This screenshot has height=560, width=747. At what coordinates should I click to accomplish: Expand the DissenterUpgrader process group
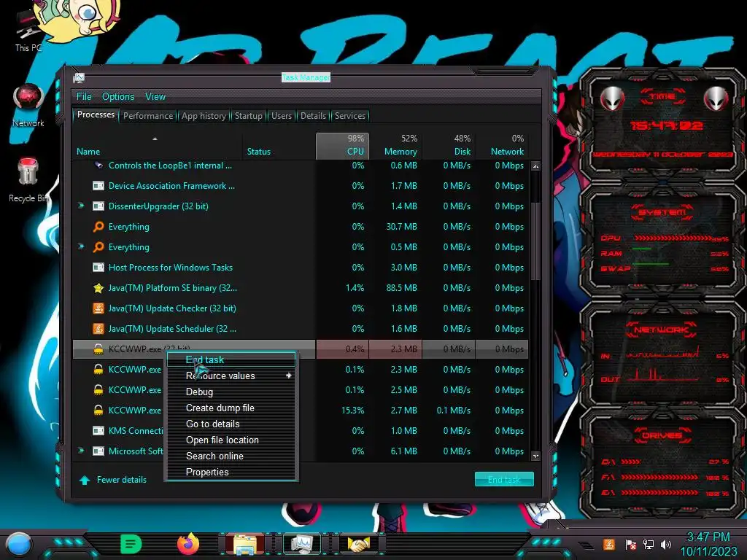81,206
